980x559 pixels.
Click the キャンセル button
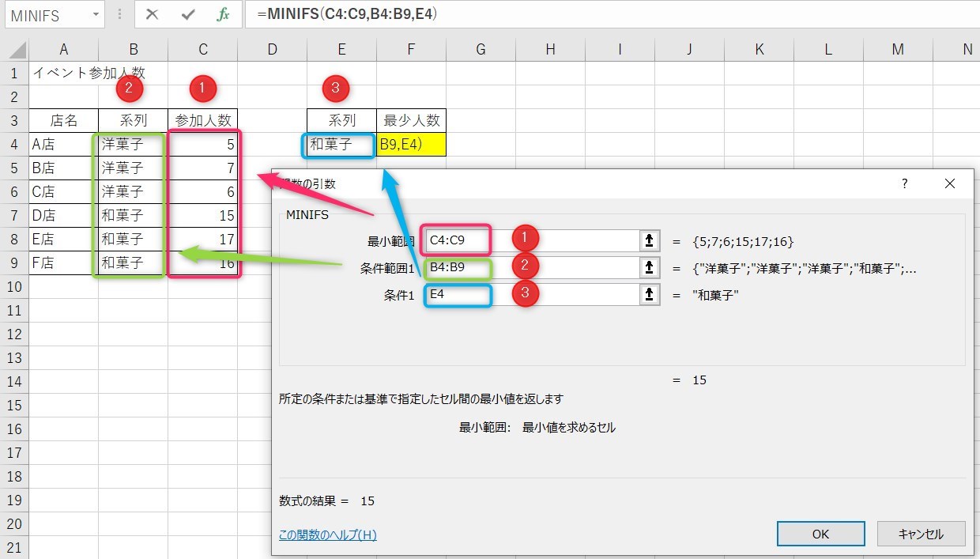click(x=920, y=534)
